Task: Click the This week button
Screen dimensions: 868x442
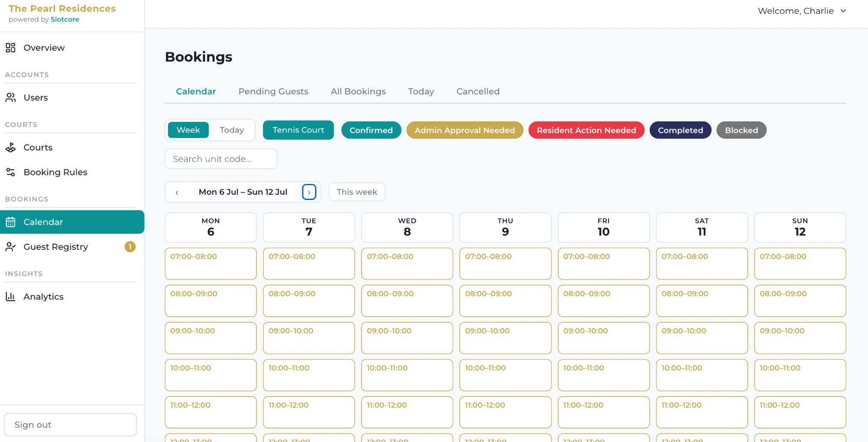Action: [357, 192]
